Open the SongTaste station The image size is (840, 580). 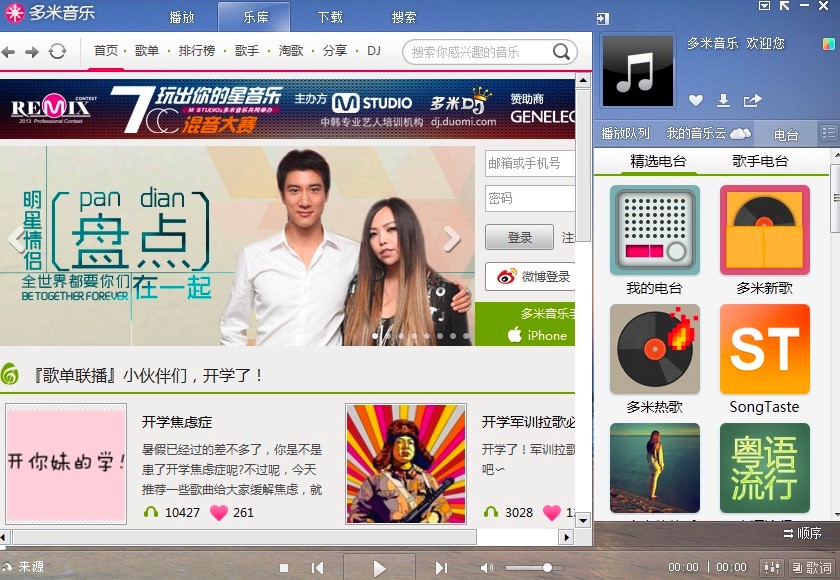pyautogui.click(x=764, y=349)
